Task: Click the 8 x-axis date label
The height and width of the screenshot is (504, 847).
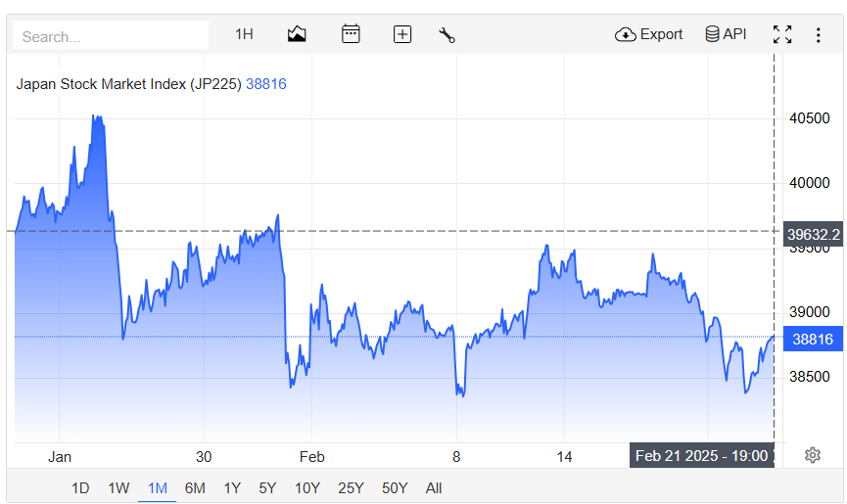Action: (x=456, y=457)
